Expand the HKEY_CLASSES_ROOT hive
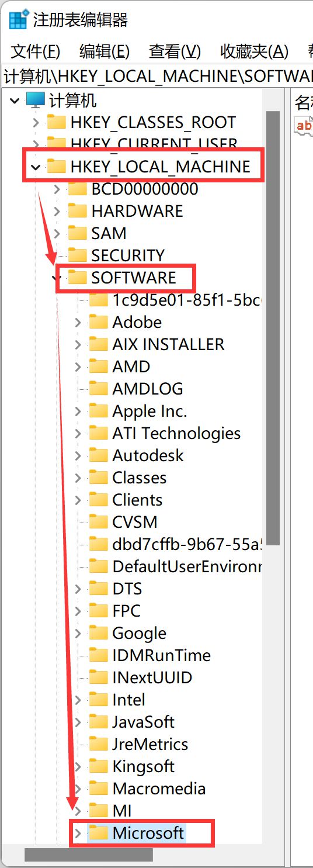Image resolution: width=313 pixels, height=868 pixels. (36, 123)
